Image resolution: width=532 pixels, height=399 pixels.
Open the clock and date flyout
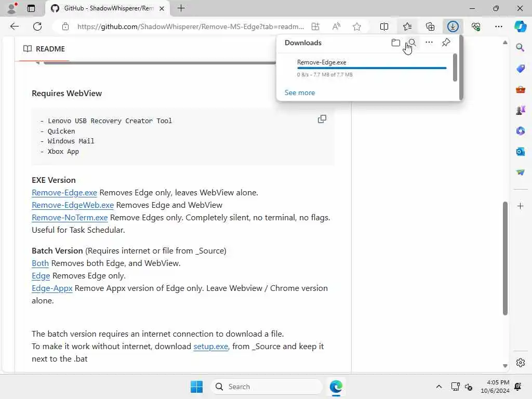495,387
